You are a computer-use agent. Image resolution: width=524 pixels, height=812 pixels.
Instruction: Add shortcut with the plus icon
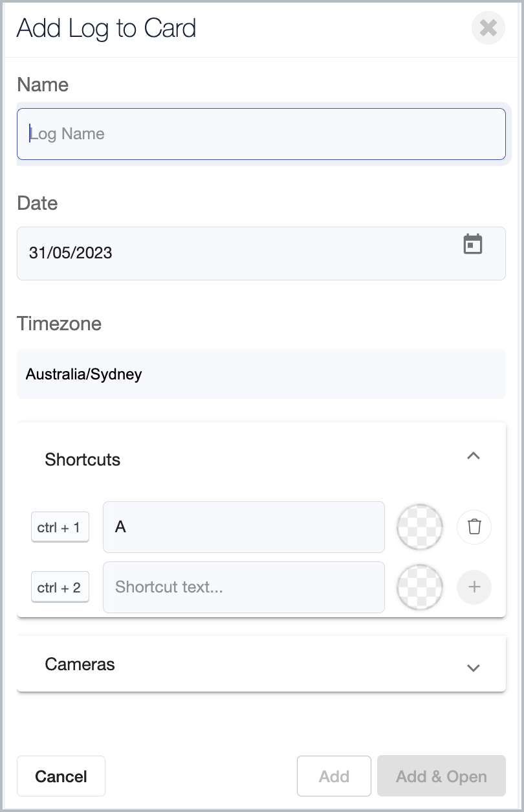click(474, 587)
